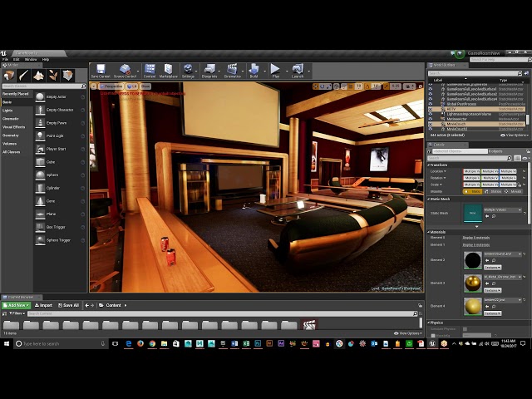532x399 pixels.
Task: Open the viewport options dropdown arrow
Action: 94,86
